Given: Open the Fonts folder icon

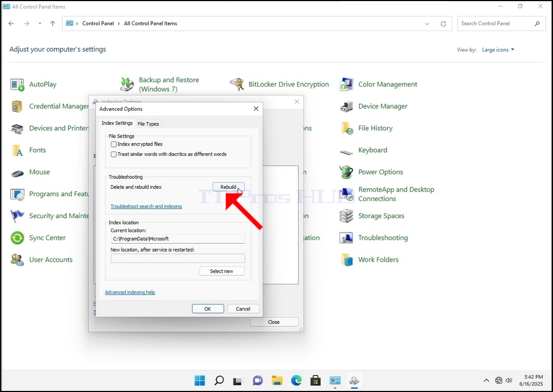Looking at the screenshot, I should point(17,150).
